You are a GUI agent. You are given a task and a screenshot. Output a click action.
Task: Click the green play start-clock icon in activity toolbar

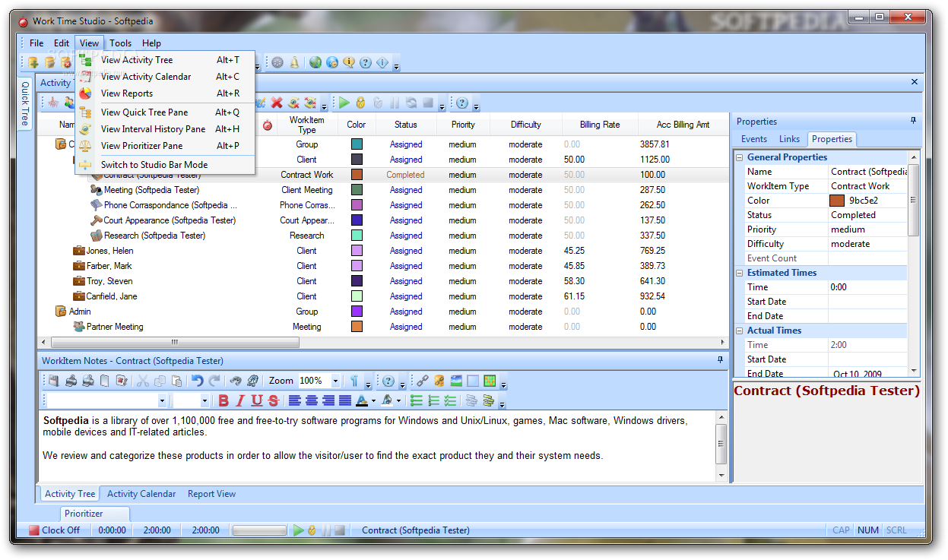coord(344,103)
